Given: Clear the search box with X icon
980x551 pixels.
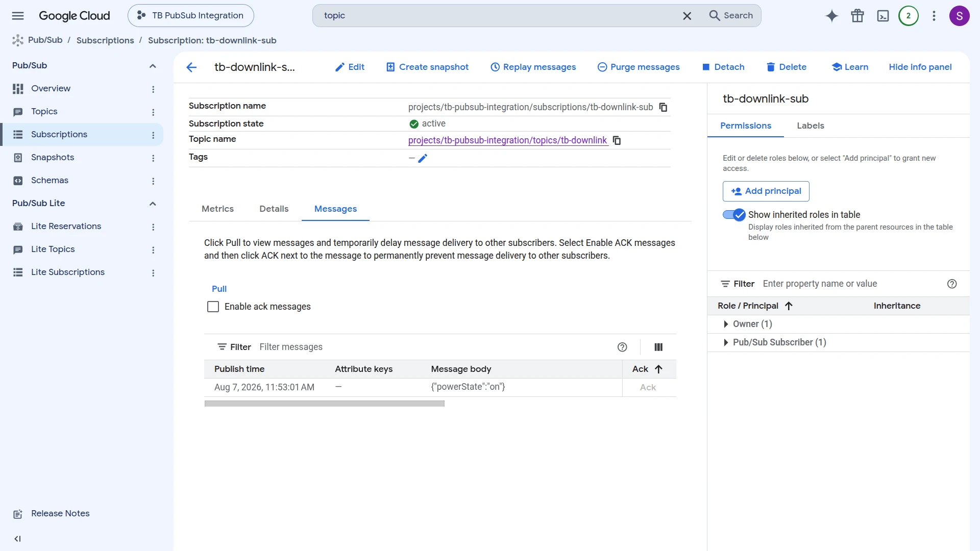Looking at the screenshot, I should 687,16.
